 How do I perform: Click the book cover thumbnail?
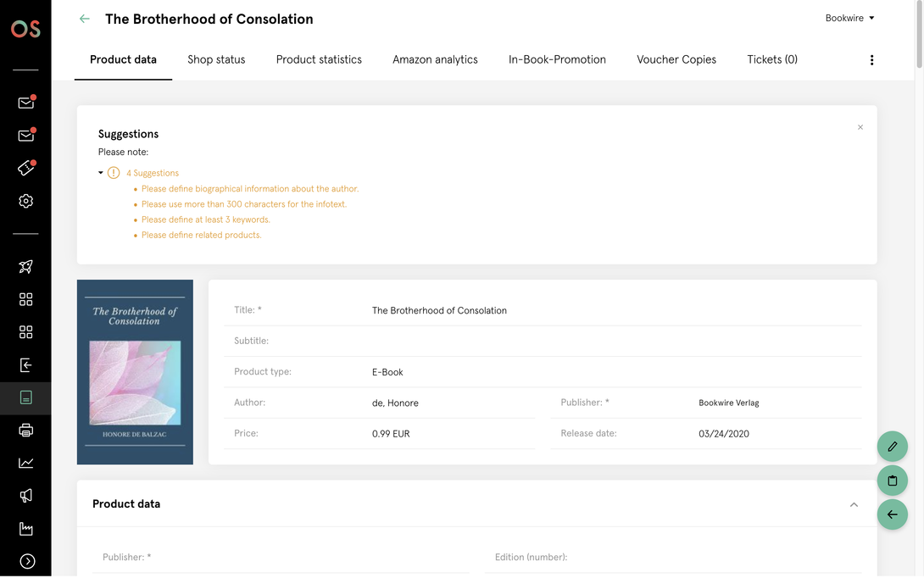coord(135,372)
